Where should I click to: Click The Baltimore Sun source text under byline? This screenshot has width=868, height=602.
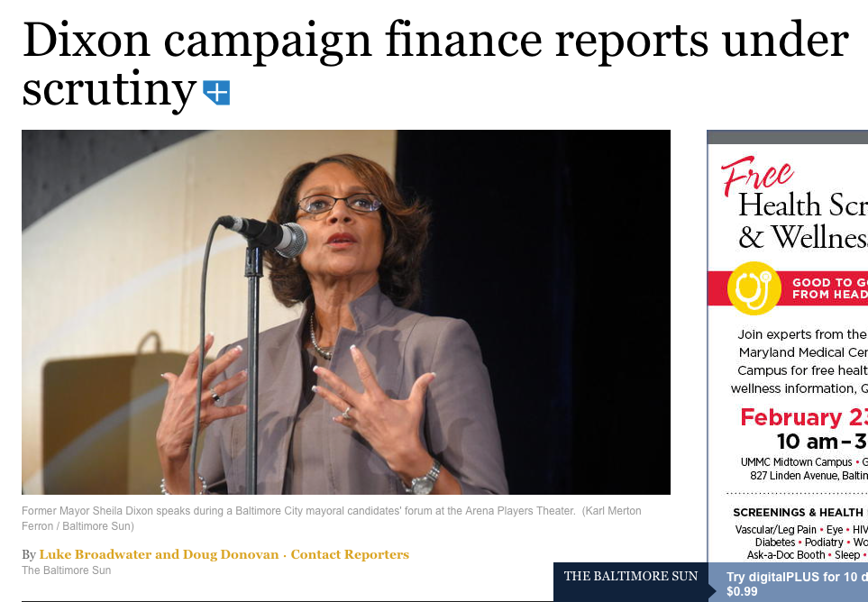[x=67, y=570]
